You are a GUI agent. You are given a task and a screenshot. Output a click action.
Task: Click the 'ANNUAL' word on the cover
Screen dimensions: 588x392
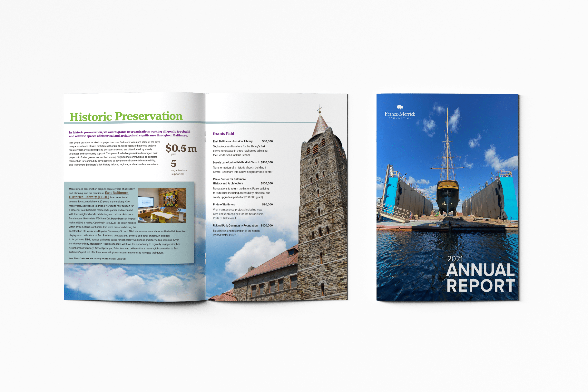click(480, 270)
